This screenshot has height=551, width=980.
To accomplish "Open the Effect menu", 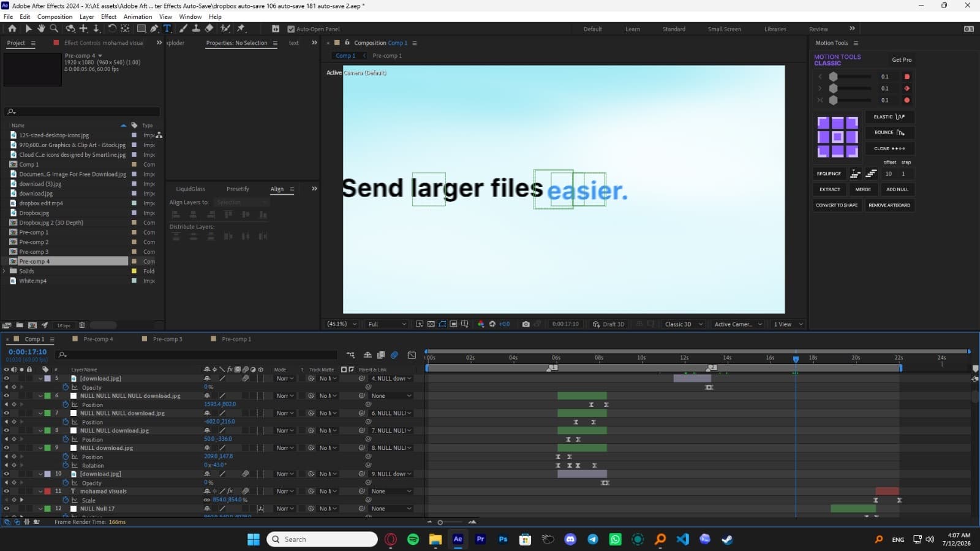I will tap(108, 17).
